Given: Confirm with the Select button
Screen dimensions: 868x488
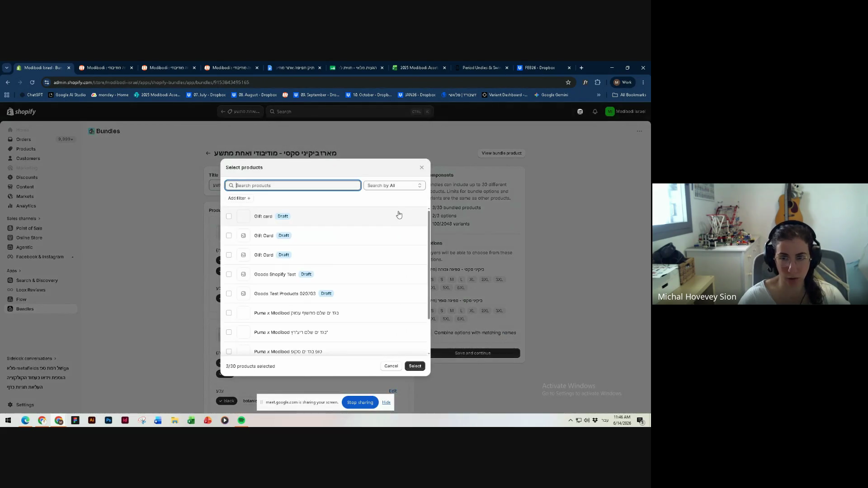Looking at the screenshot, I should tap(415, 366).
